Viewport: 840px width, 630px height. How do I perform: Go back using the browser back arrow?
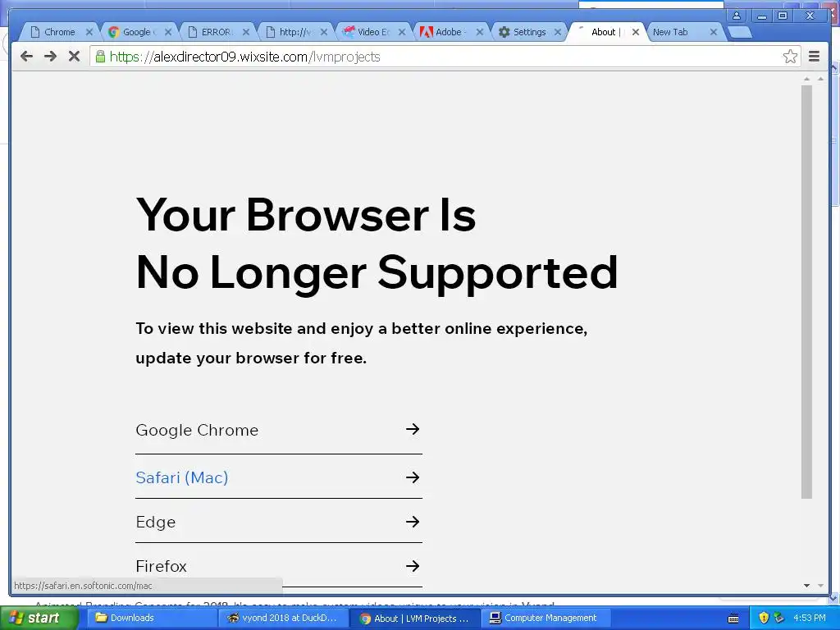click(x=26, y=57)
